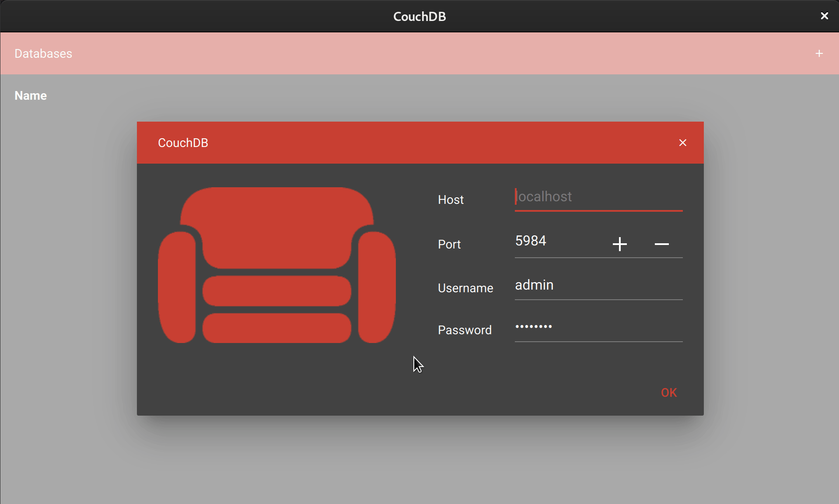This screenshot has height=504, width=839.
Task: Close the CouchDB connection dialog
Action: pos(682,143)
